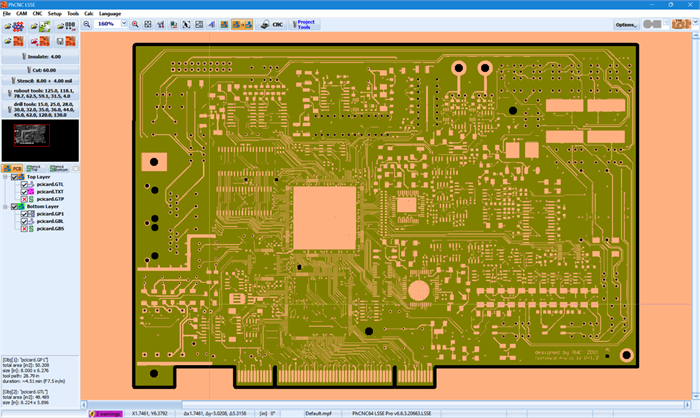700x418 pixels.
Task: Click the fit-to-window zoom icon
Action: point(148,24)
